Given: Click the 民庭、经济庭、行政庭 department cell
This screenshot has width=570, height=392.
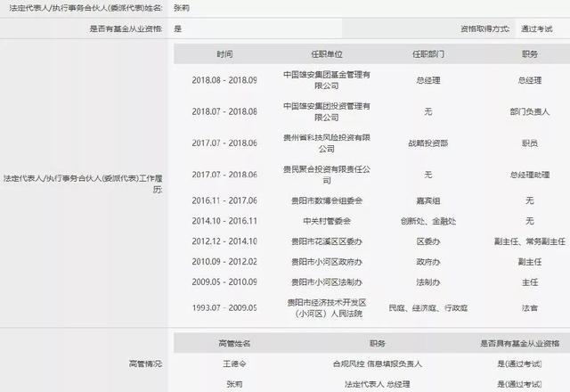Looking at the screenshot, I should [428, 308].
